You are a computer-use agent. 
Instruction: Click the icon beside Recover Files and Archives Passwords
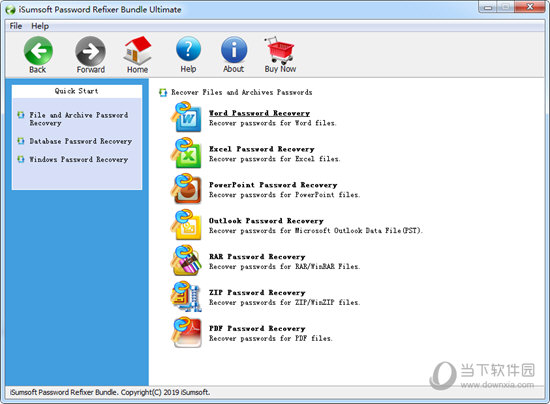(163, 93)
